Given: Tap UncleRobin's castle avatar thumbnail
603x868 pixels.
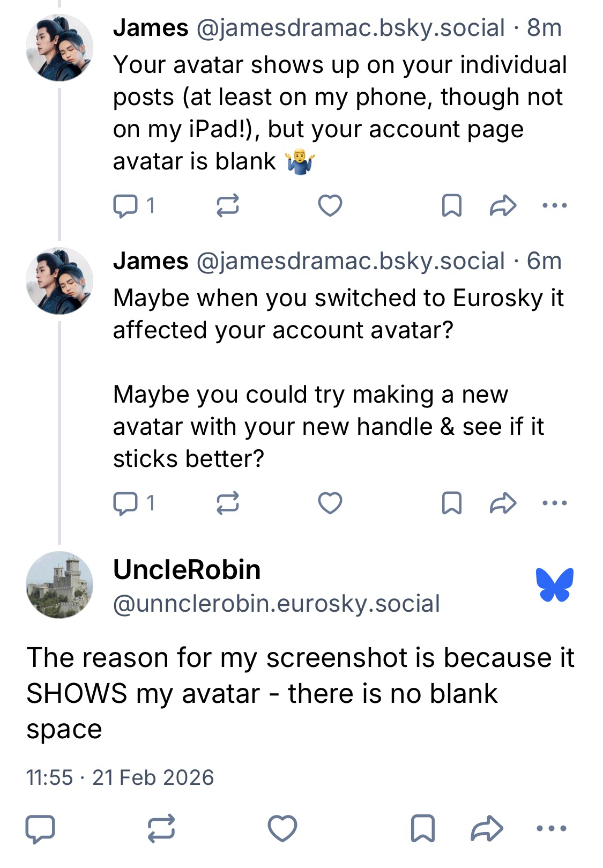Looking at the screenshot, I should [x=59, y=585].
